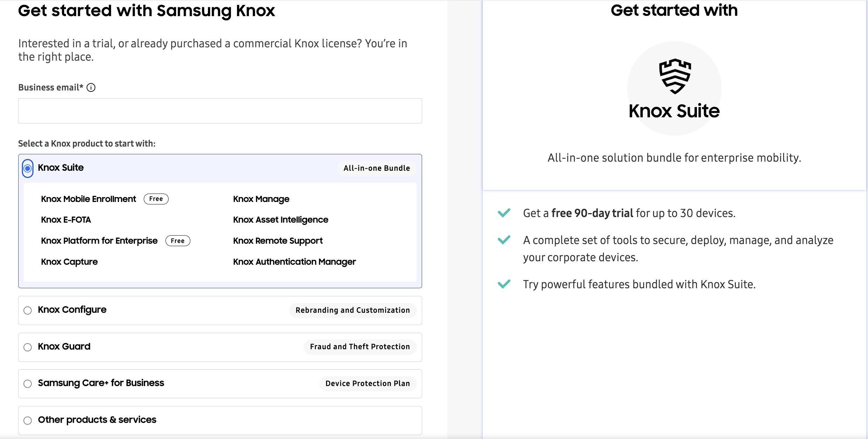868x439 pixels.
Task: Click the checkmark beside Try powerful features
Action: 504,284
